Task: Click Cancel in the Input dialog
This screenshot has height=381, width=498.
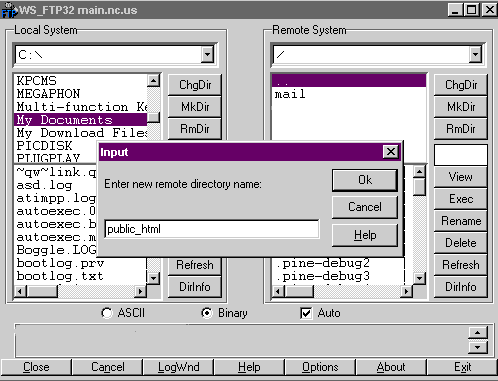Action: [365, 207]
